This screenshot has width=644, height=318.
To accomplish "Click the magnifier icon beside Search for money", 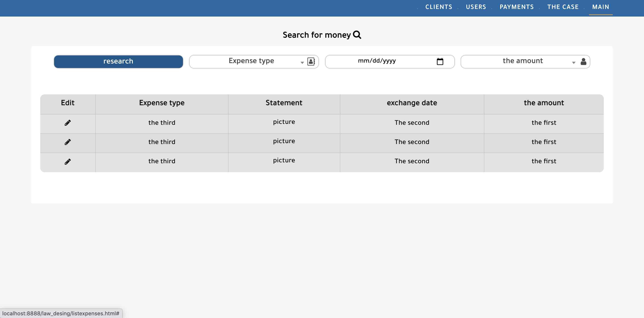I will click(357, 35).
